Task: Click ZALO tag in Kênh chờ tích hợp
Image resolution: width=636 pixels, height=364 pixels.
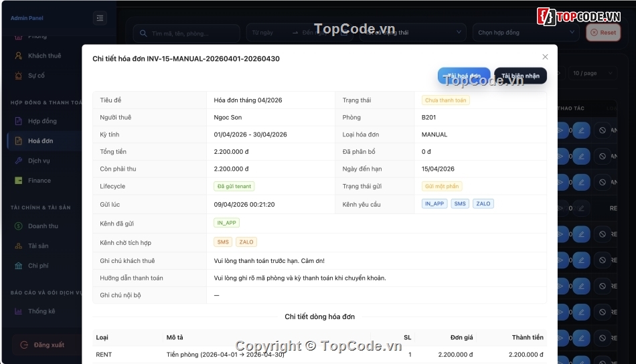Action: [246, 242]
